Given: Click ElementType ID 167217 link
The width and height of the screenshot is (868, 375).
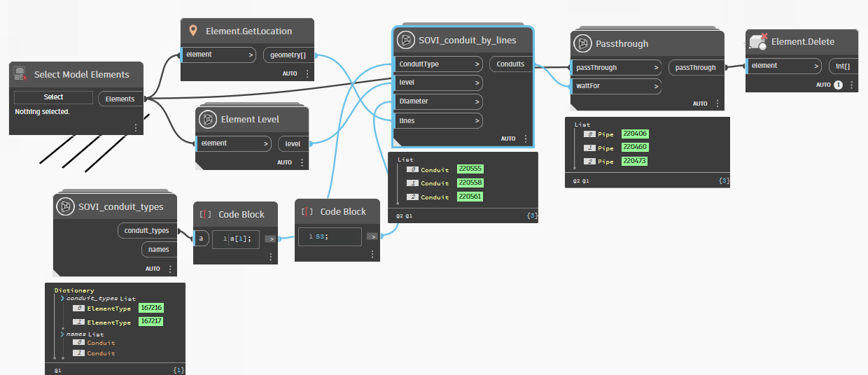Looking at the screenshot, I should (x=151, y=322).
